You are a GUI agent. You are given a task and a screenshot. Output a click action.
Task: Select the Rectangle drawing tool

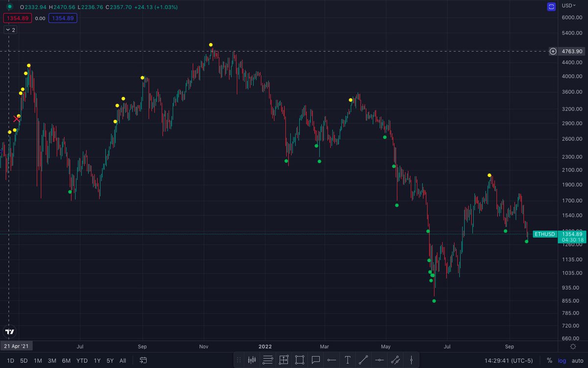tap(299, 360)
